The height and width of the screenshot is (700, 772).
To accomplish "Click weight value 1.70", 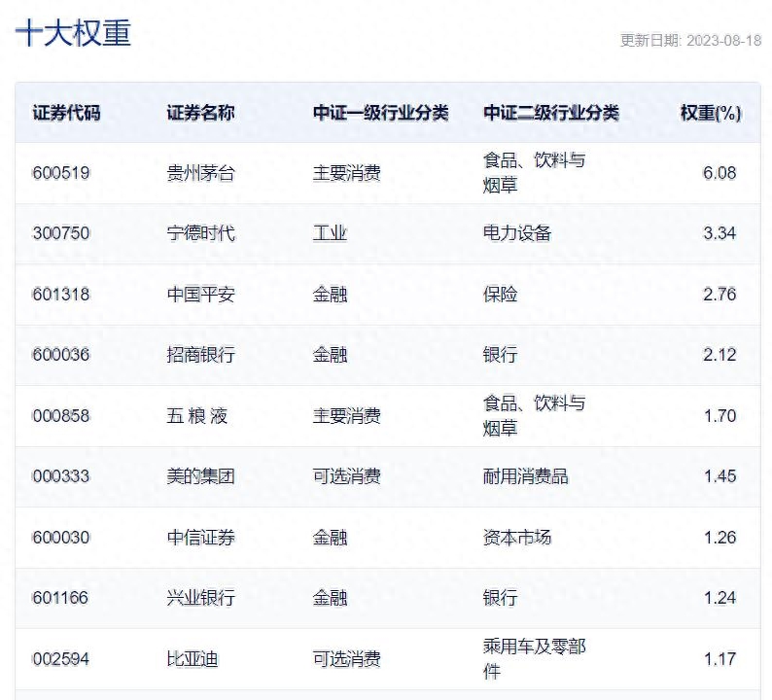I will point(719,416).
